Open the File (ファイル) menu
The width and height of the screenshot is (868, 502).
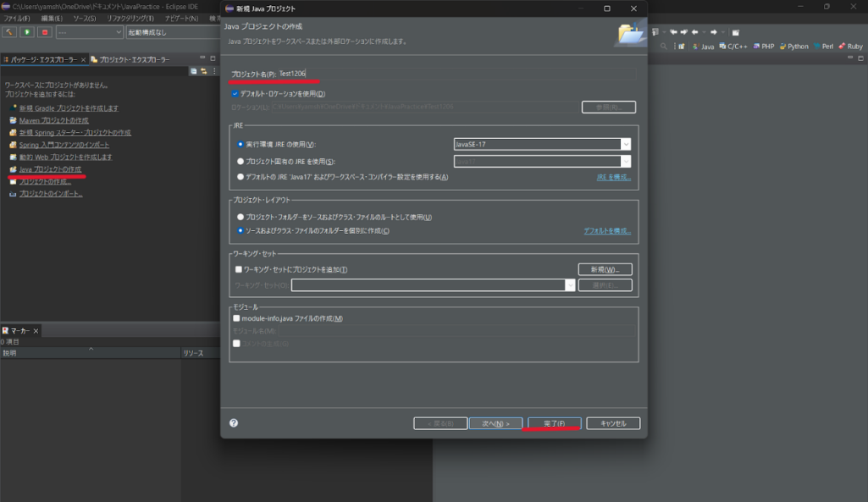pyautogui.click(x=17, y=19)
